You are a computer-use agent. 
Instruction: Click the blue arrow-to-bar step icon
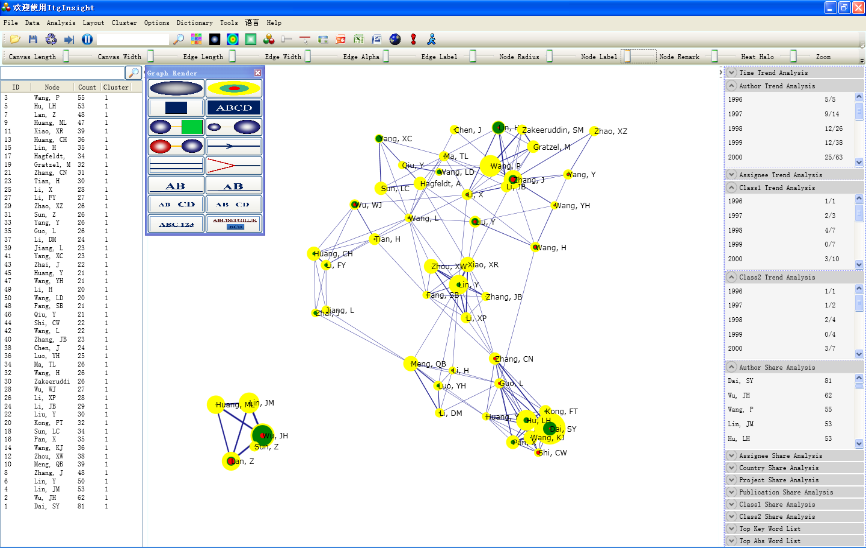(69, 39)
